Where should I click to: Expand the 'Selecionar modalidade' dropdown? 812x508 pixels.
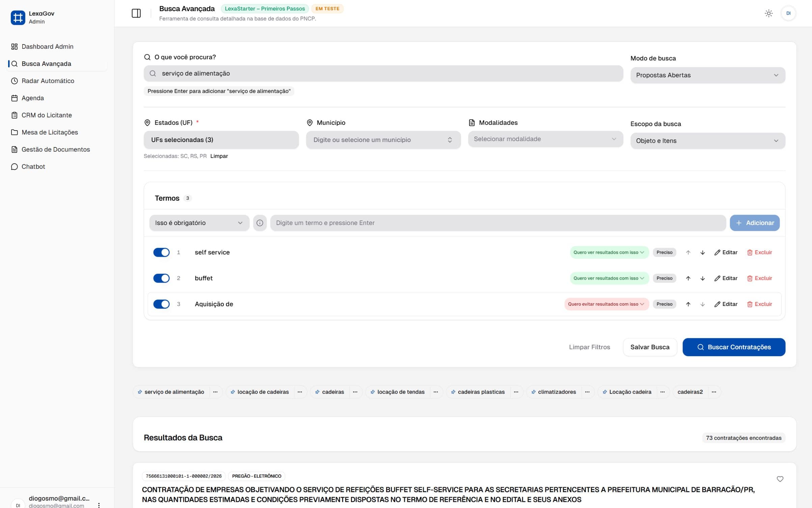tap(545, 139)
